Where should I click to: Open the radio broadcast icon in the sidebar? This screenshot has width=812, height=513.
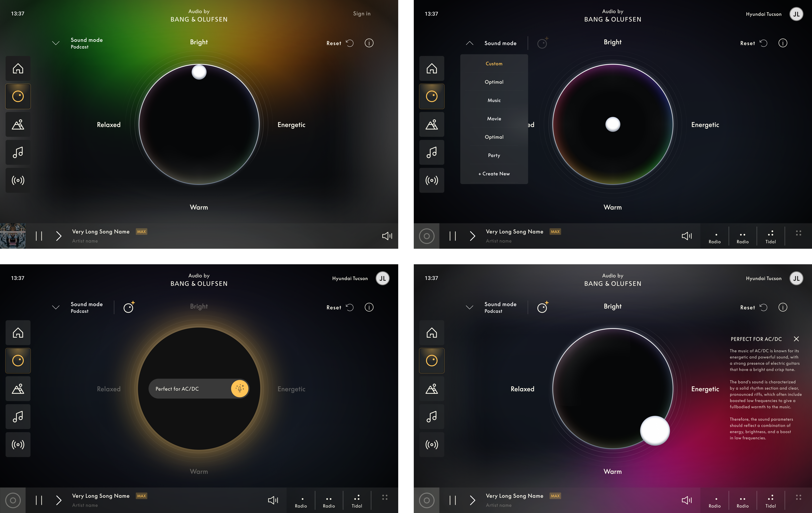pyautogui.click(x=18, y=180)
